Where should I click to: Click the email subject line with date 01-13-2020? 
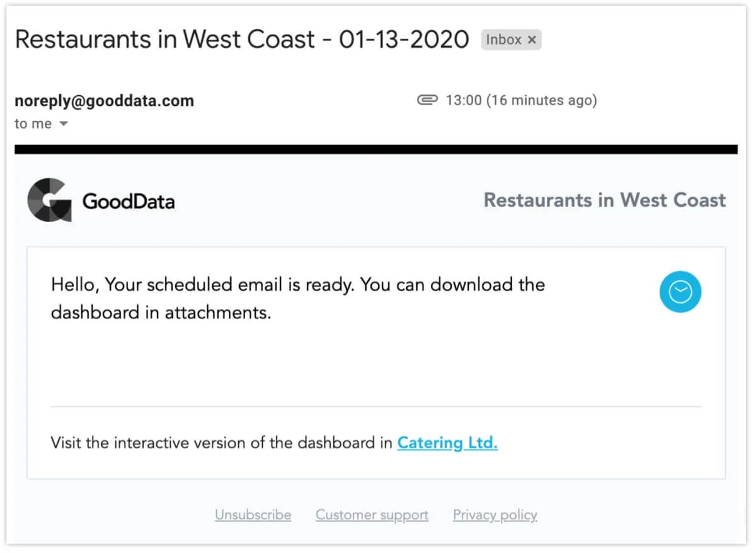click(242, 40)
